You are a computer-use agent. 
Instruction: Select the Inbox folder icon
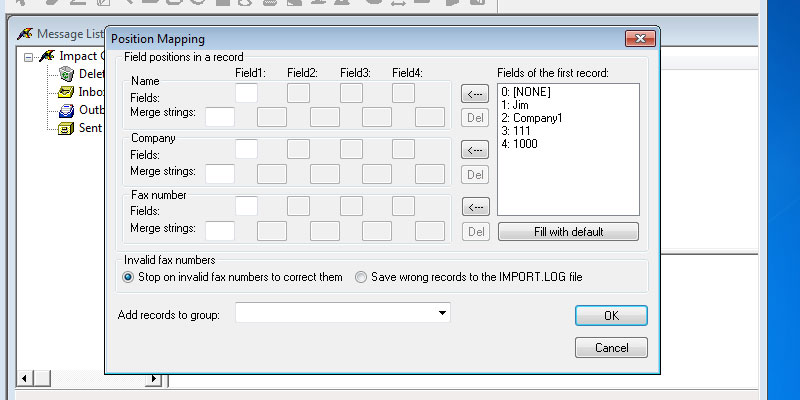pos(67,92)
